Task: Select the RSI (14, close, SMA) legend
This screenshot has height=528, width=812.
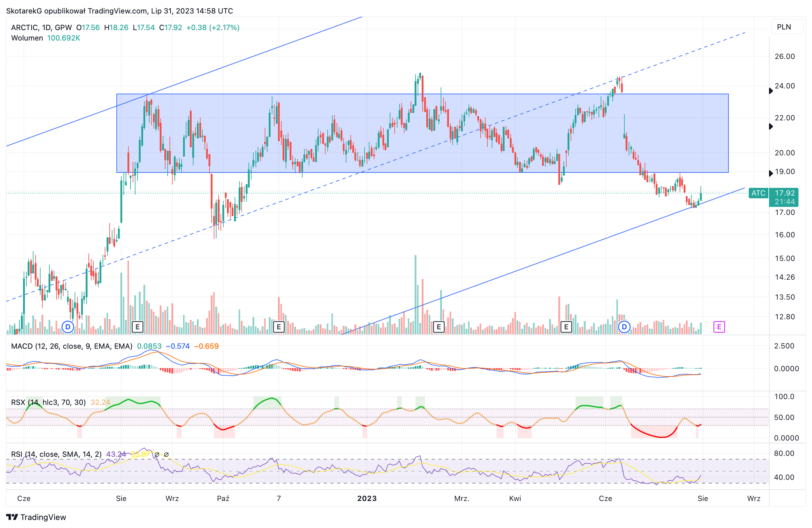Action: point(56,454)
